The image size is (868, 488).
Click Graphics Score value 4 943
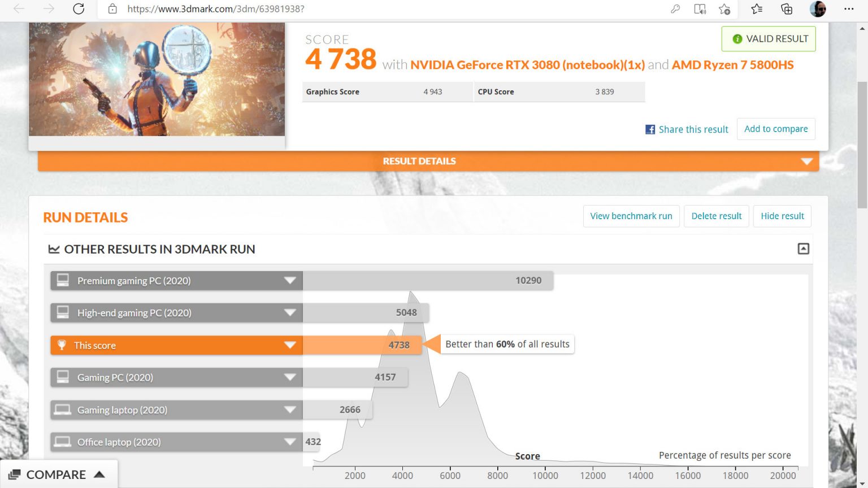(x=433, y=92)
